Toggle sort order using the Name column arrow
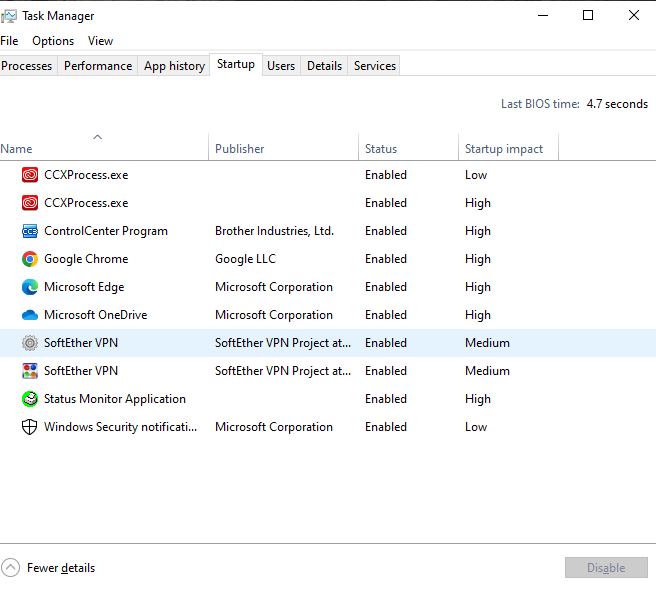Viewport: 656px width, 592px height. click(97, 137)
